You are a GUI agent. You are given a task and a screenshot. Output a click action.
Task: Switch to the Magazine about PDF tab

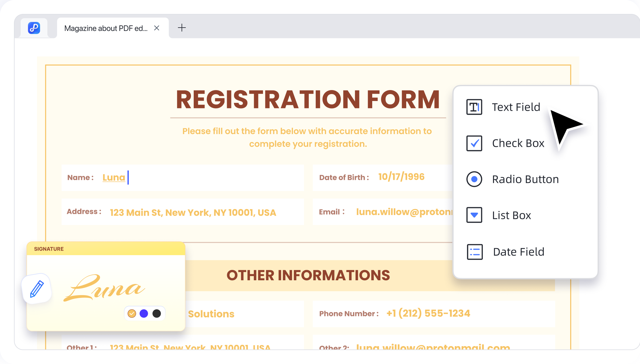(x=106, y=28)
